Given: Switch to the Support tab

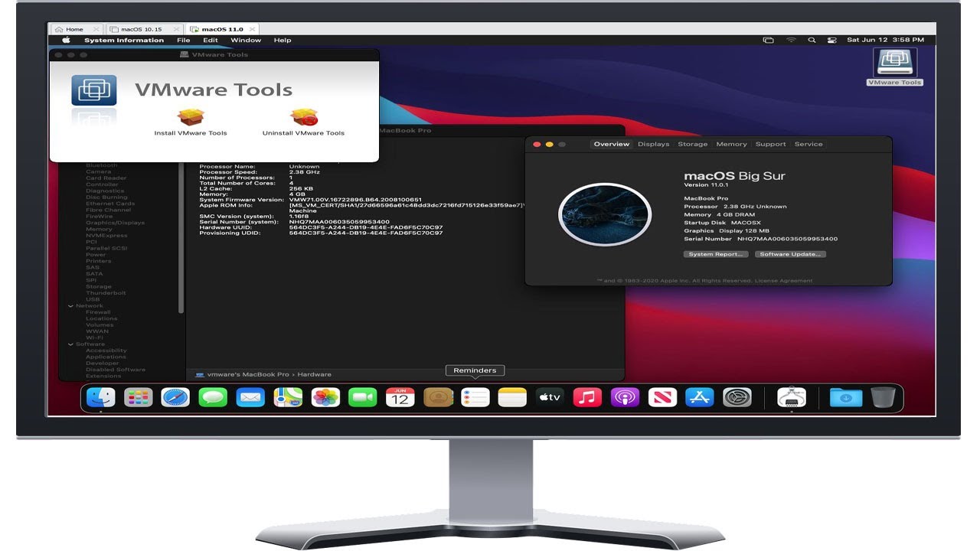Looking at the screenshot, I should coord(770,144).
